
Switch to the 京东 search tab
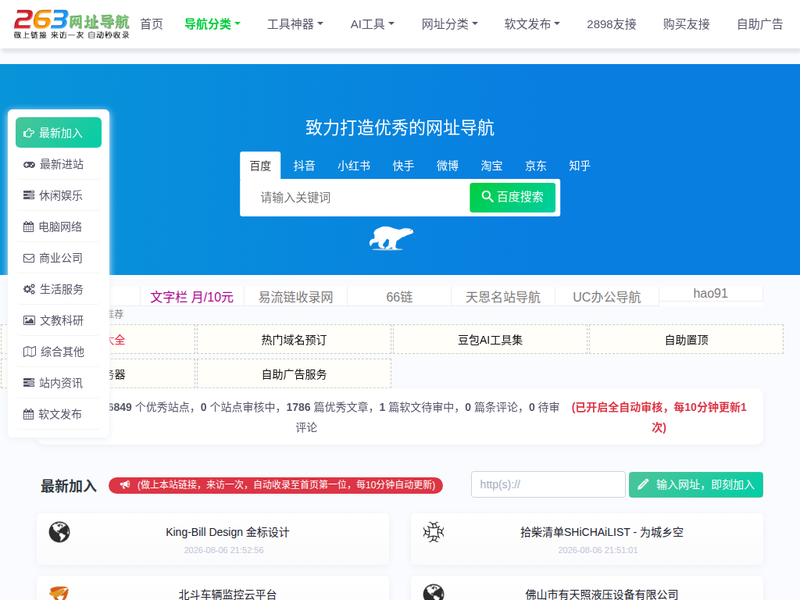pyautogui.click(x=535, y=166)
